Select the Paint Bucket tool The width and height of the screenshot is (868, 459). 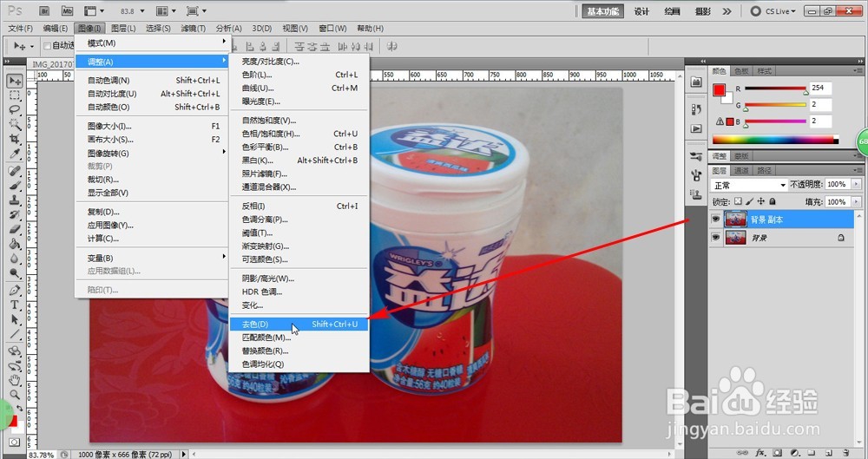click(x=15, y=244)
